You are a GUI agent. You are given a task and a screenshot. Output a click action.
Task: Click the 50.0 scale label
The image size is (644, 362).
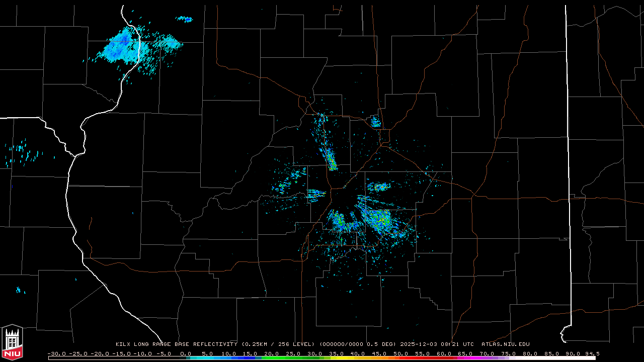pos(401,353)
